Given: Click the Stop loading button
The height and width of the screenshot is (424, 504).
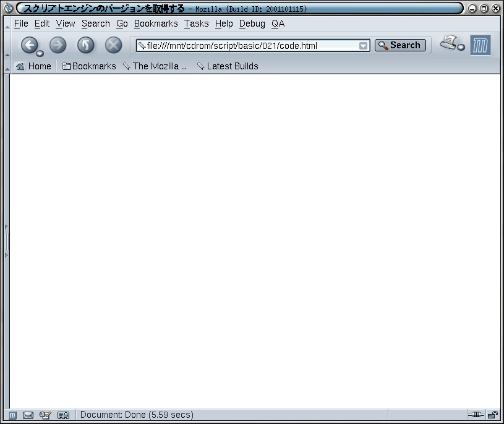Looking at the screenshot, I should coord(113,45).
